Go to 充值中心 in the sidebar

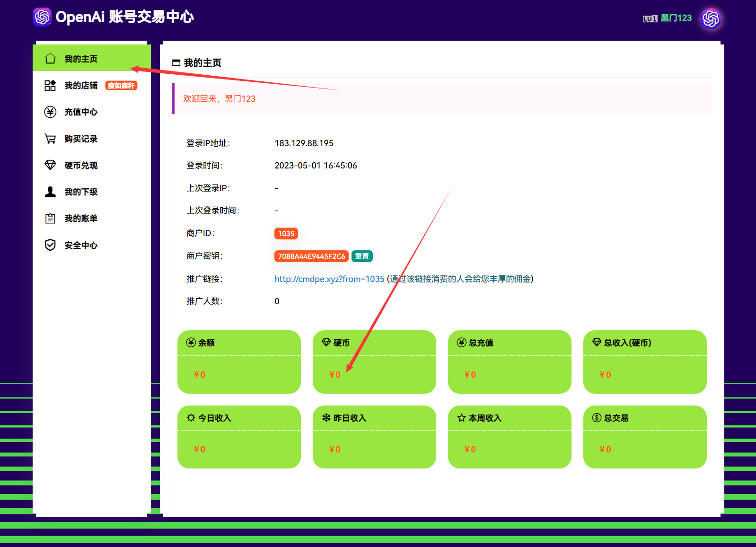tap(92, 112)
